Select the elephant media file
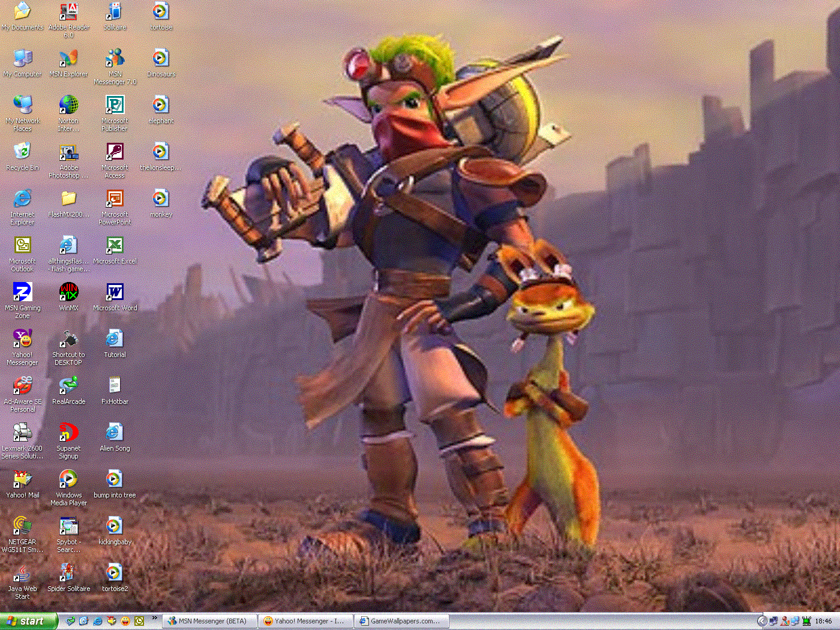Viewport: 840px width, 630px height. tap(161, 110)
